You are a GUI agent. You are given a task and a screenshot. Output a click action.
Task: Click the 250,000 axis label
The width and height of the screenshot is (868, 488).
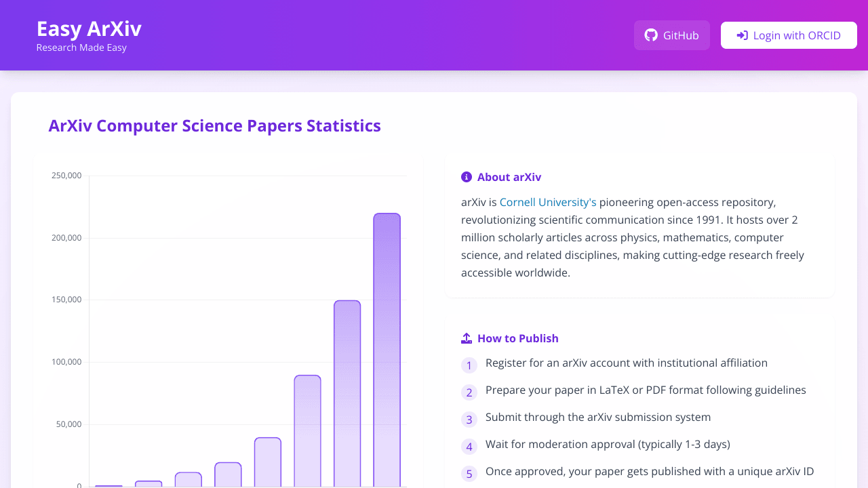(x=65, y=175)
